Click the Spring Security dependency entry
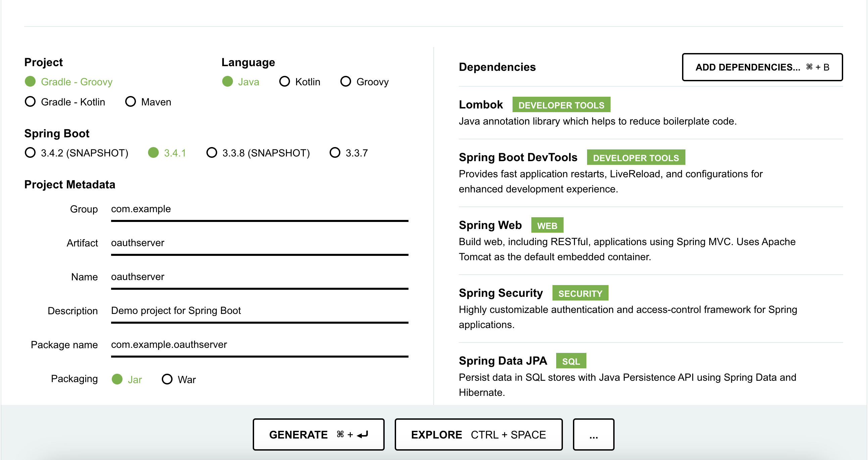Image resolution: width=868 pixels, height=460 pixels. [501, 293]
